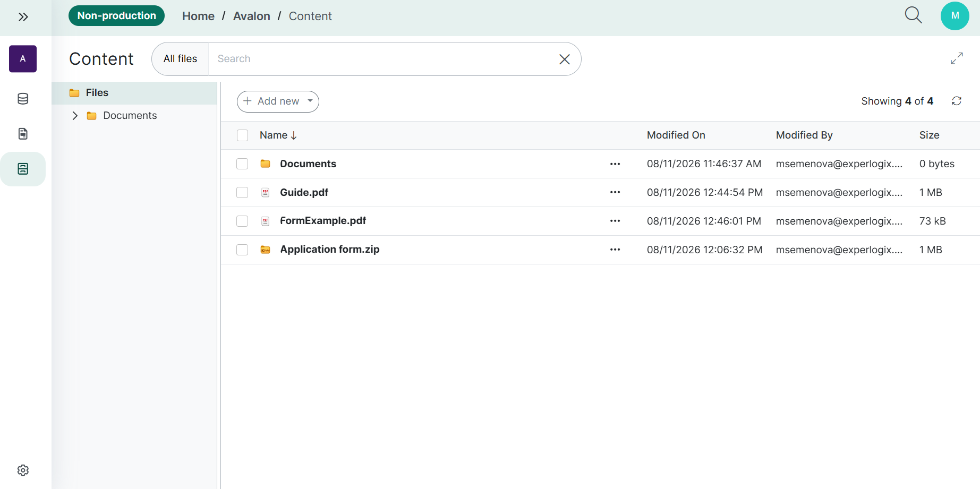This screenshot has width=980, height=489.
Task: Click the Guide.pdf file icon
Action: pos(266,193)
